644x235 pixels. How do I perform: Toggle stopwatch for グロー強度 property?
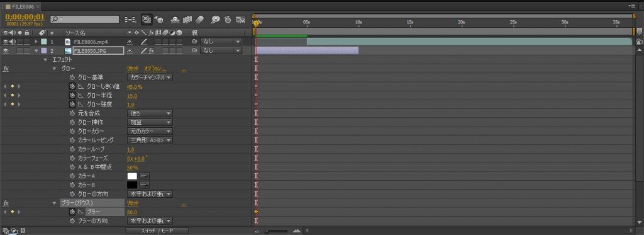point(72,105)
